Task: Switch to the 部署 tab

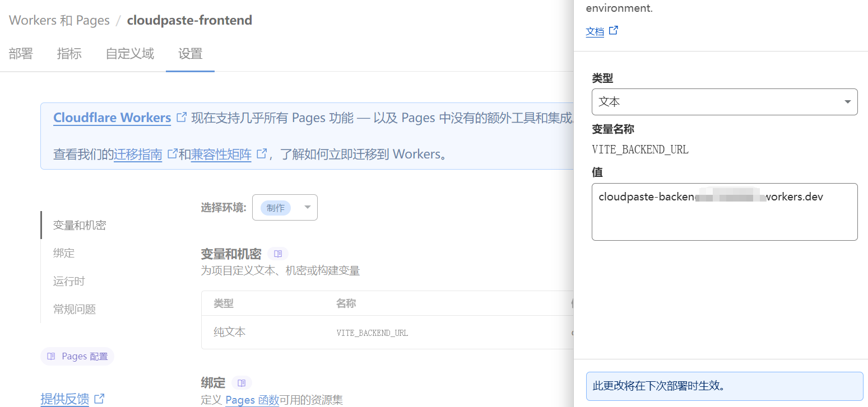Action: point(21,54)
